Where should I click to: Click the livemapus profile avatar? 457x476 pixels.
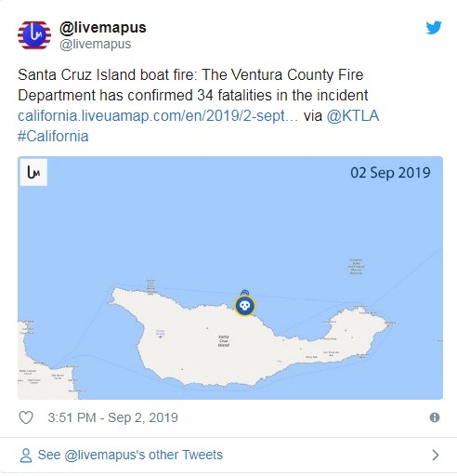tap(34, 35)
